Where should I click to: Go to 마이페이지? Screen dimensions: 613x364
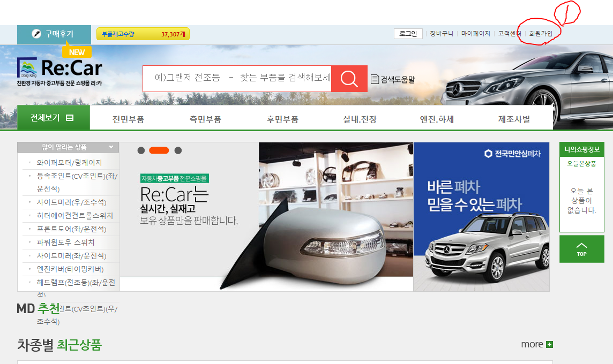[x=475, y=34]
